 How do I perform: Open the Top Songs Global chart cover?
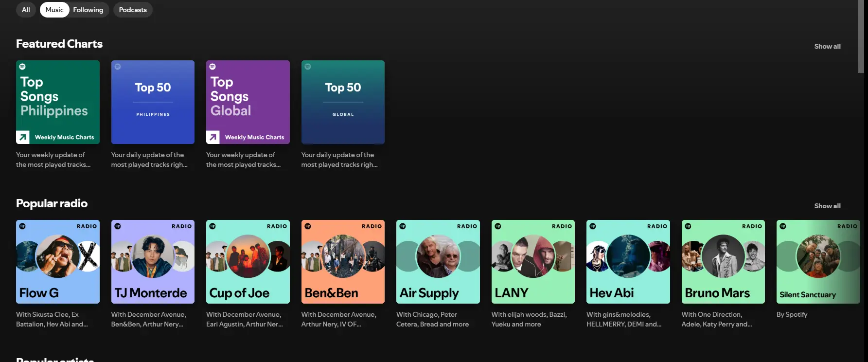tap(248, 102)
